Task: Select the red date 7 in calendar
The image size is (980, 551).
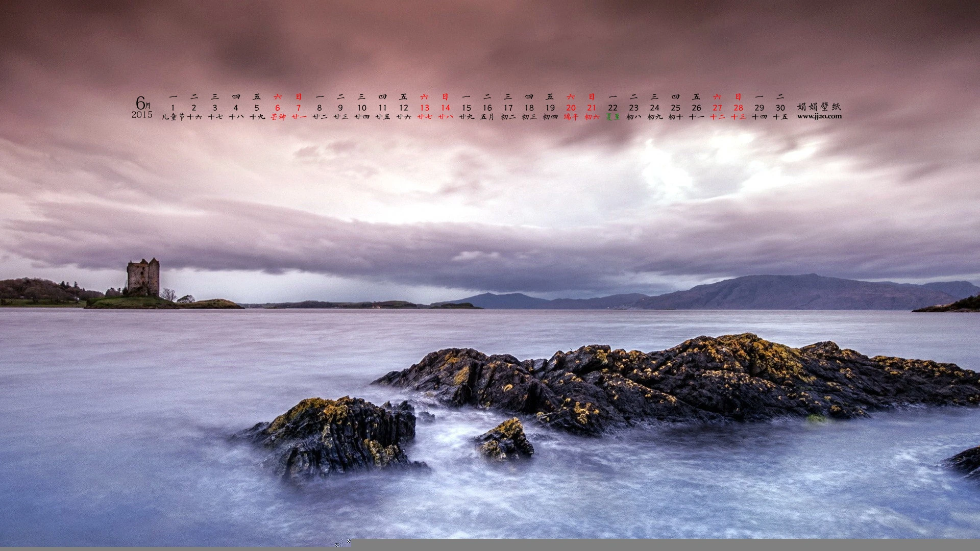Action: tap(299, 108)
